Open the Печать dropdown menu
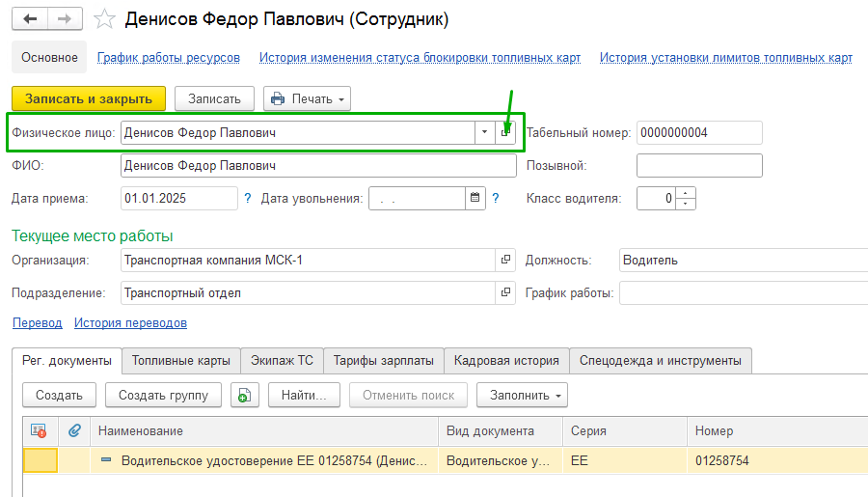This screenshot has width=868, height=497. click(307, 98)
